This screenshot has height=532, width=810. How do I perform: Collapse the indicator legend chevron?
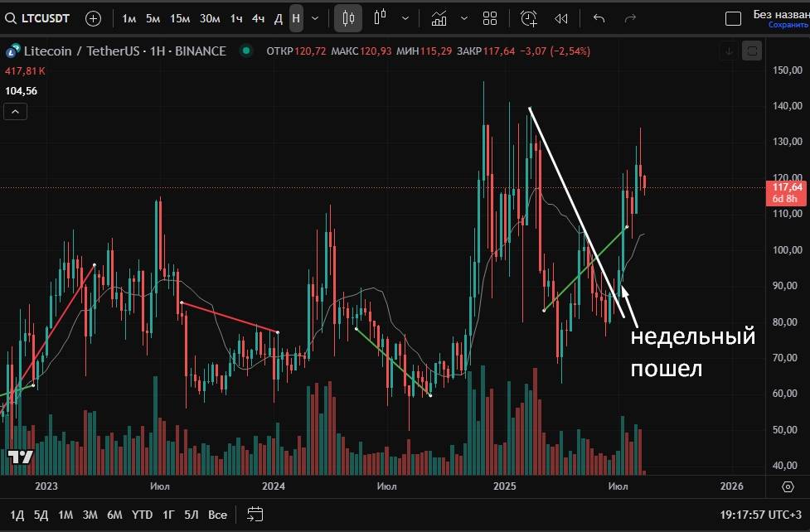(x=15, y=112)
